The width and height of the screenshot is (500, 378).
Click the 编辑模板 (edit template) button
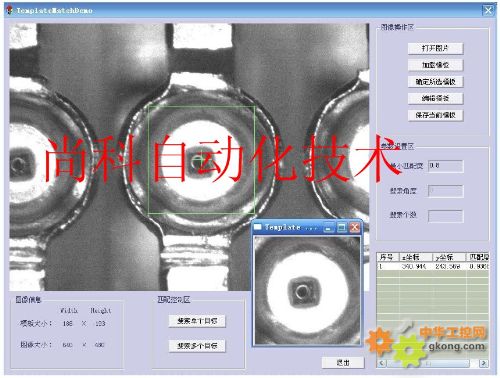435,98
